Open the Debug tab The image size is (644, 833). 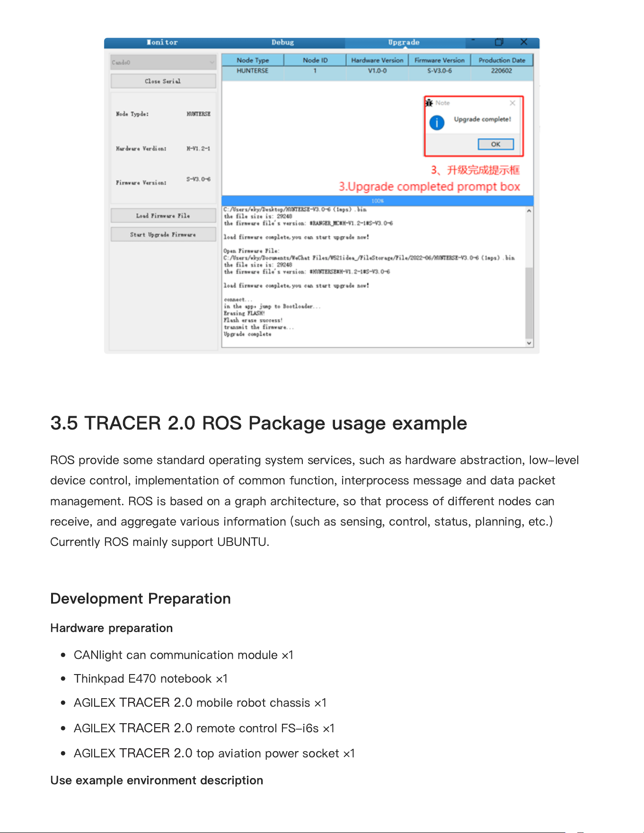[282, 43]
